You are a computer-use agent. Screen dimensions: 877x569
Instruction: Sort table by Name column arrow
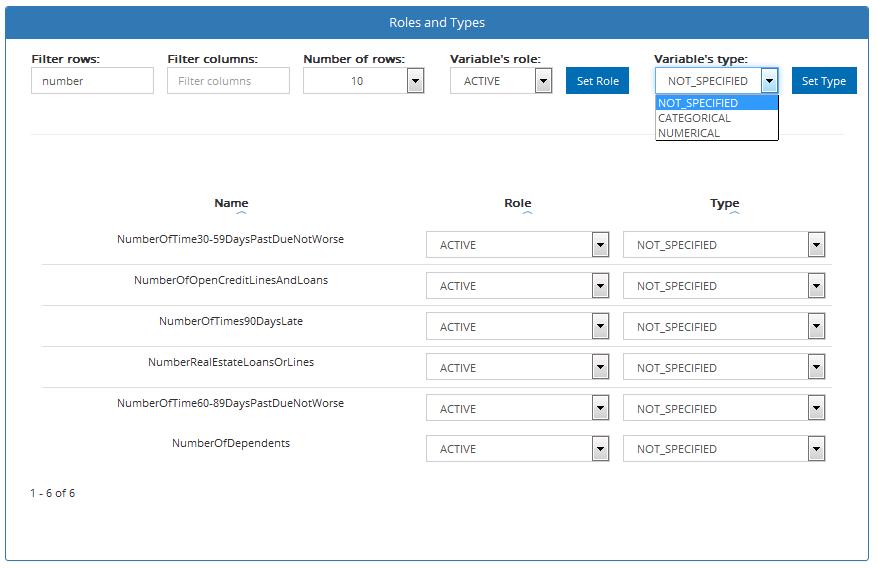(x=231, y=213)
